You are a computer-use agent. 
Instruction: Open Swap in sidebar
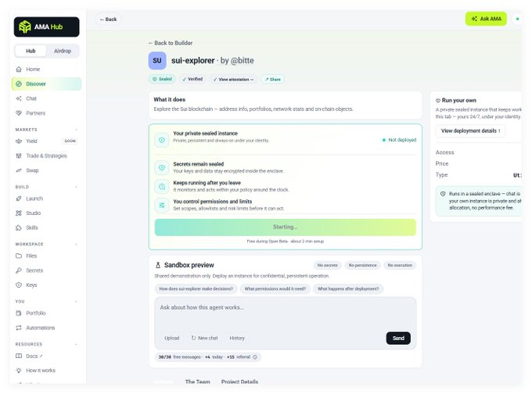coord(32,170)
